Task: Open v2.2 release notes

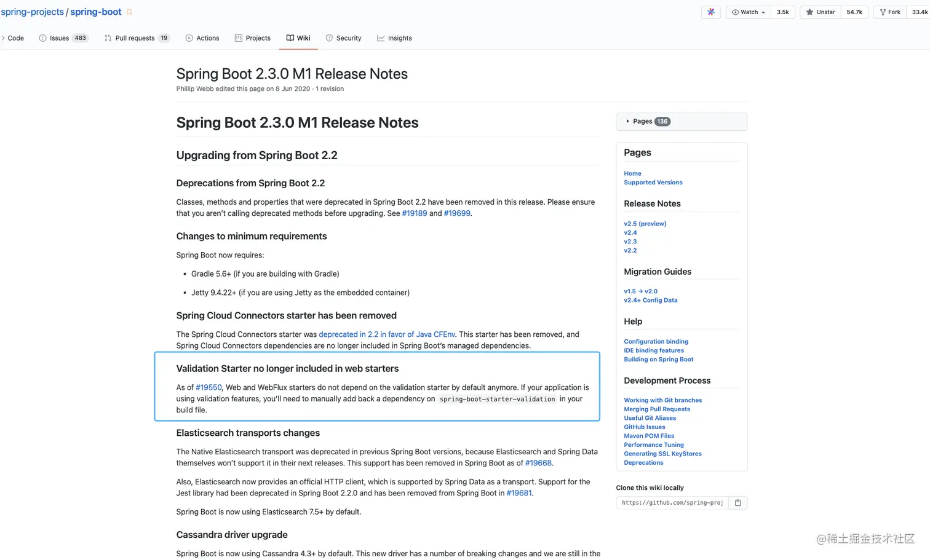Action: tap(630, 250)
